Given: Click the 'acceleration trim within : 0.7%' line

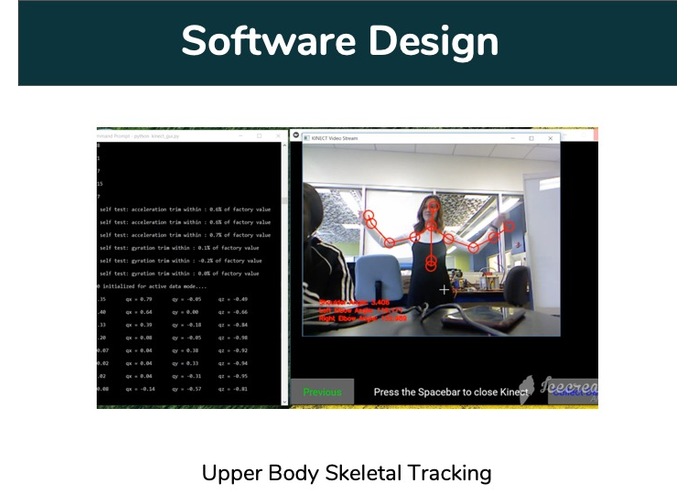Looking at the screenshot, I should point(185,235).
